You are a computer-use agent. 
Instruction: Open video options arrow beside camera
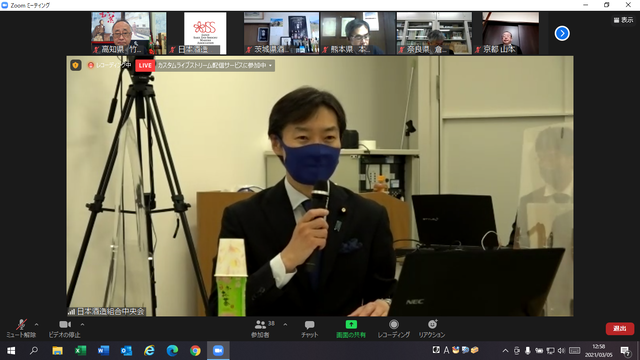[x=82, y=325]
